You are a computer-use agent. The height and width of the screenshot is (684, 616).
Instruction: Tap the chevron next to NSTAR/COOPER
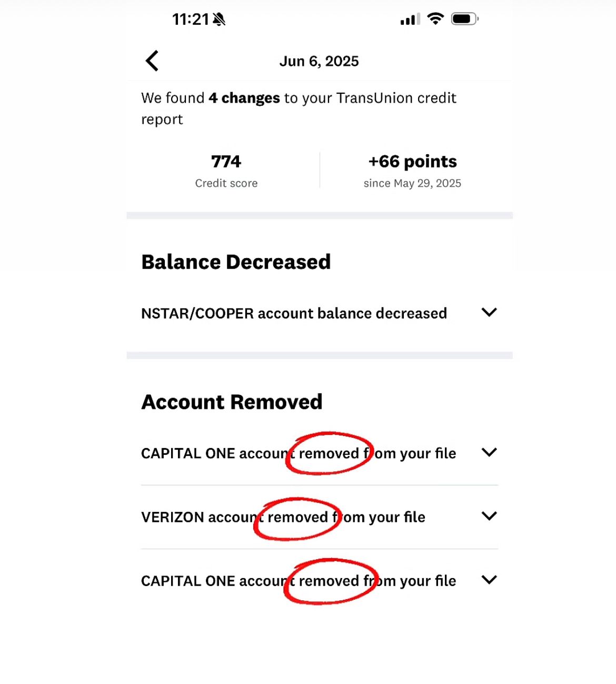click(489, 312)
